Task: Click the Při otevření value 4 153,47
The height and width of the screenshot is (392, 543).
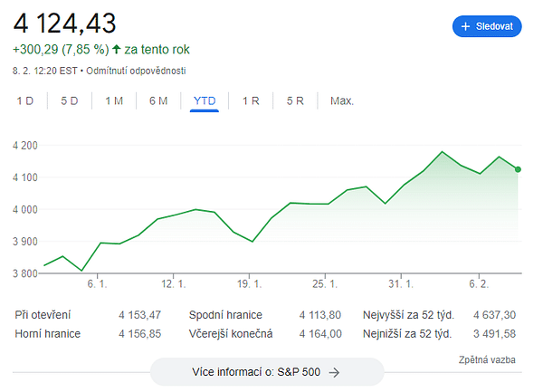Action: [x=139, y=315]
